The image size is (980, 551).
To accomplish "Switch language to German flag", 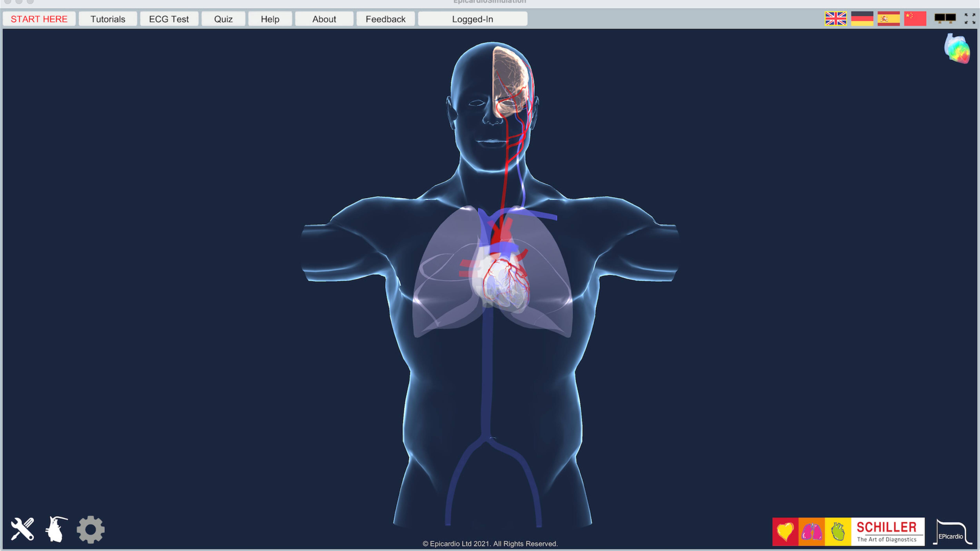I will (862, 18).
